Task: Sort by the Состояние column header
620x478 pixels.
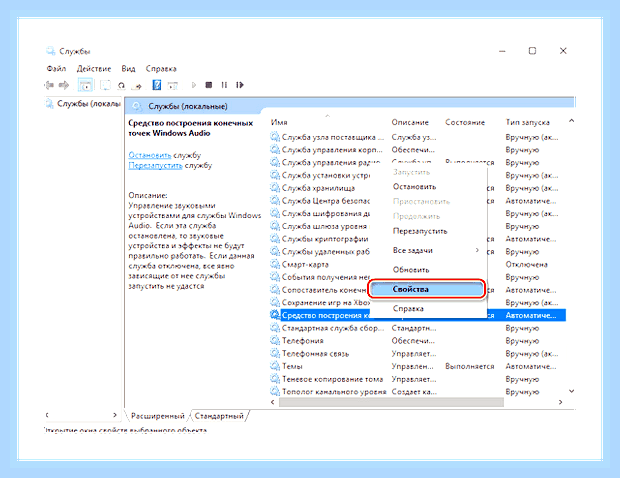Action: tap(465, 122)
